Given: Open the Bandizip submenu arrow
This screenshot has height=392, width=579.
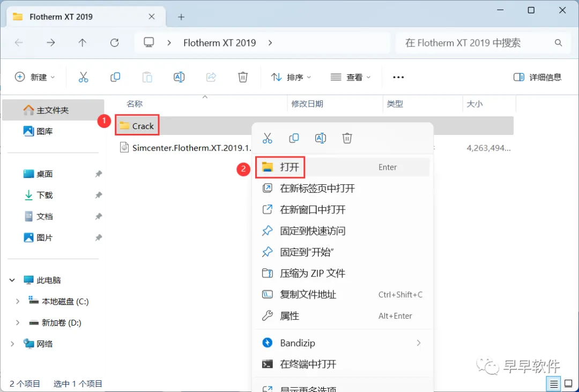Looking at the screenshot, I should pyautogui.click(x=419, y=343).
